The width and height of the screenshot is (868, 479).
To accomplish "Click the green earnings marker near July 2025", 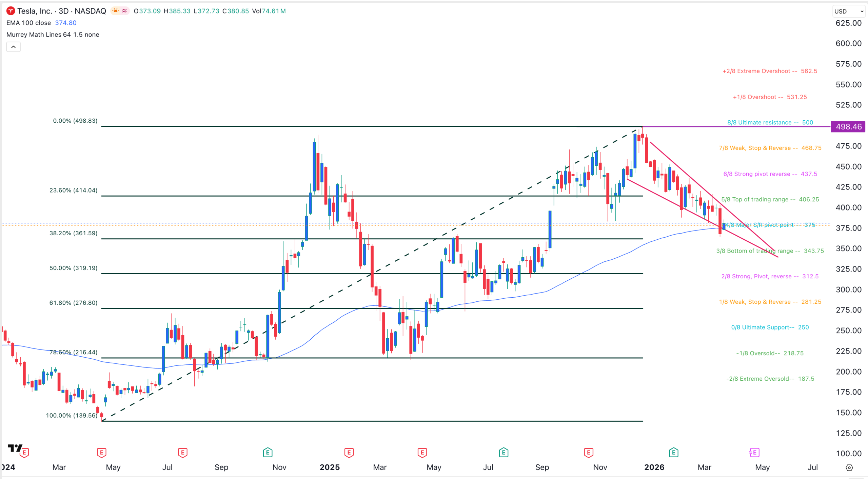I will [504, 452].
